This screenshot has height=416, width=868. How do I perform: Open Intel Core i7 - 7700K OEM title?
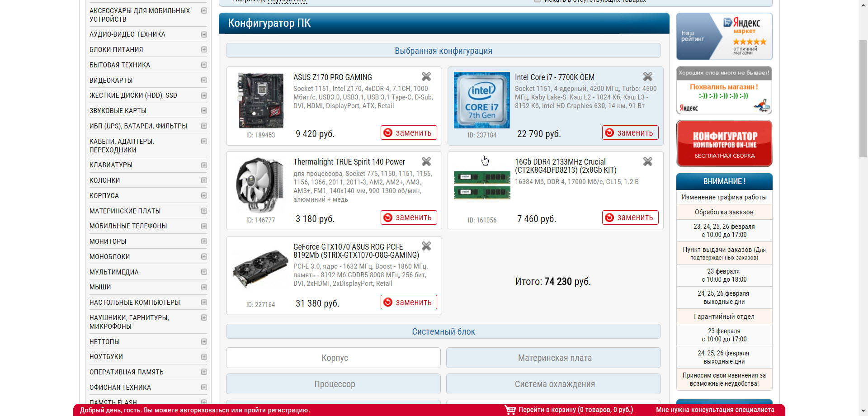coord(555,77)
